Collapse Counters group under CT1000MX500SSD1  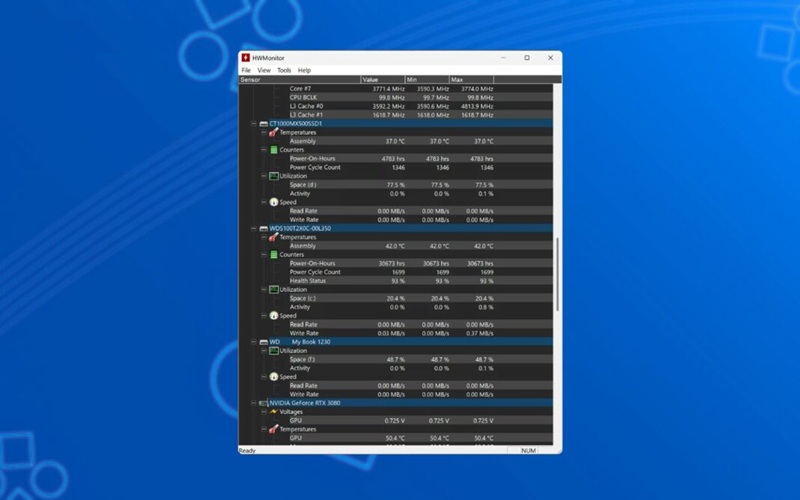click(264, 150)
